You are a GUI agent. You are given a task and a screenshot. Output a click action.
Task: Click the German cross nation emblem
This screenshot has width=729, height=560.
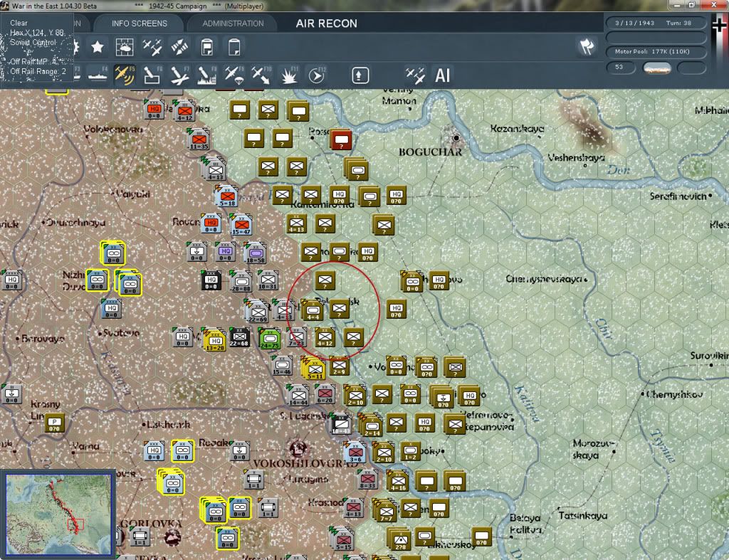[x=719, y=26]
